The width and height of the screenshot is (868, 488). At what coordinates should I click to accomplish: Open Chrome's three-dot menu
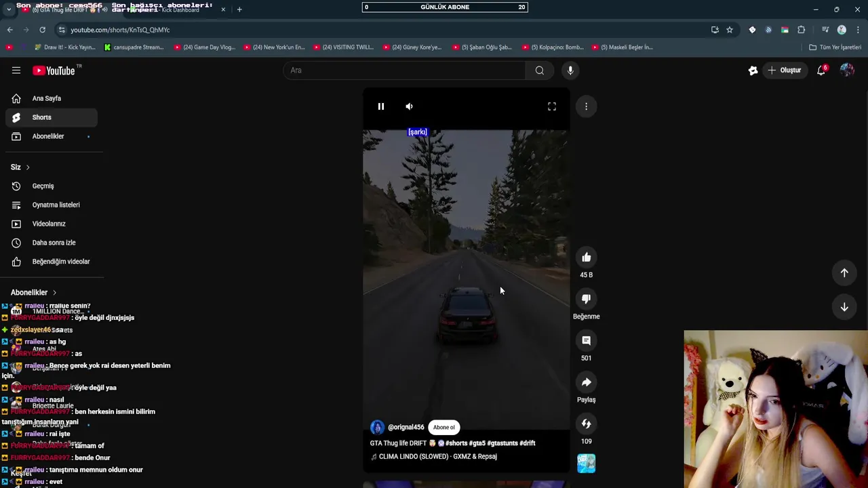(859, 30)
